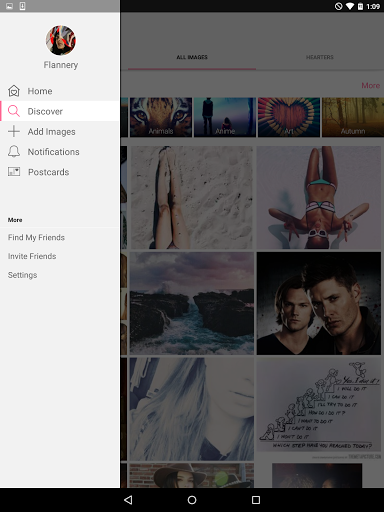The width and height of the screenshot is (384, 512).
Task: Select Discover menu entry
Action: click(x=60, y=111)
